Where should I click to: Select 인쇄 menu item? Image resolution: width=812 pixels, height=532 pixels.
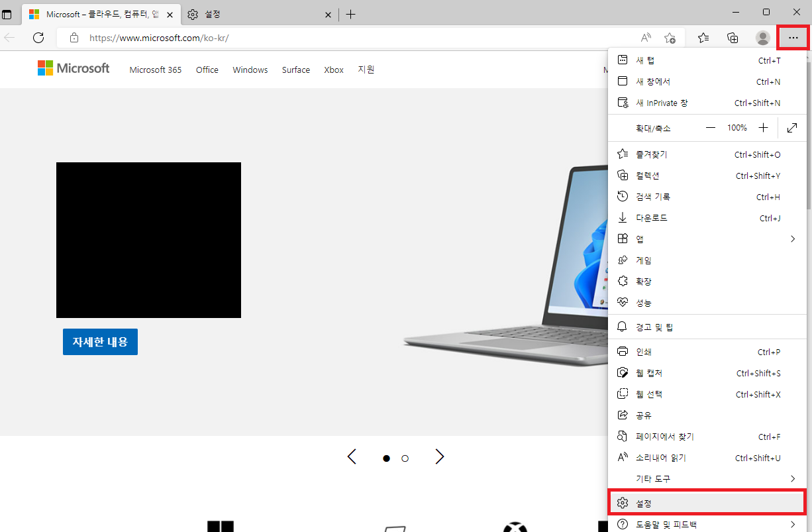pos(707,352)
